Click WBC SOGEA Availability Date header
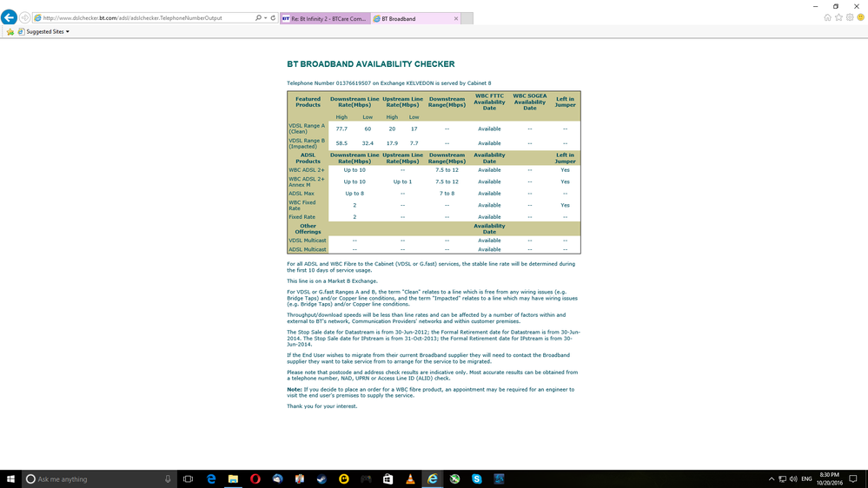The image size is (868, 488). tap(530, 102)
